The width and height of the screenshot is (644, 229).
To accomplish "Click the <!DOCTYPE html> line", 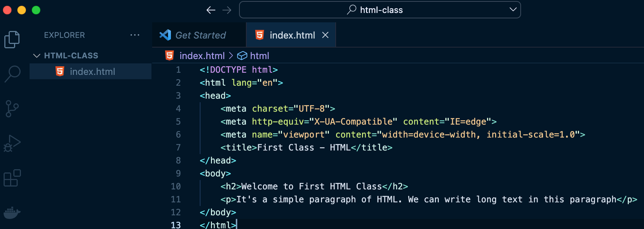I will pos(239,69).
